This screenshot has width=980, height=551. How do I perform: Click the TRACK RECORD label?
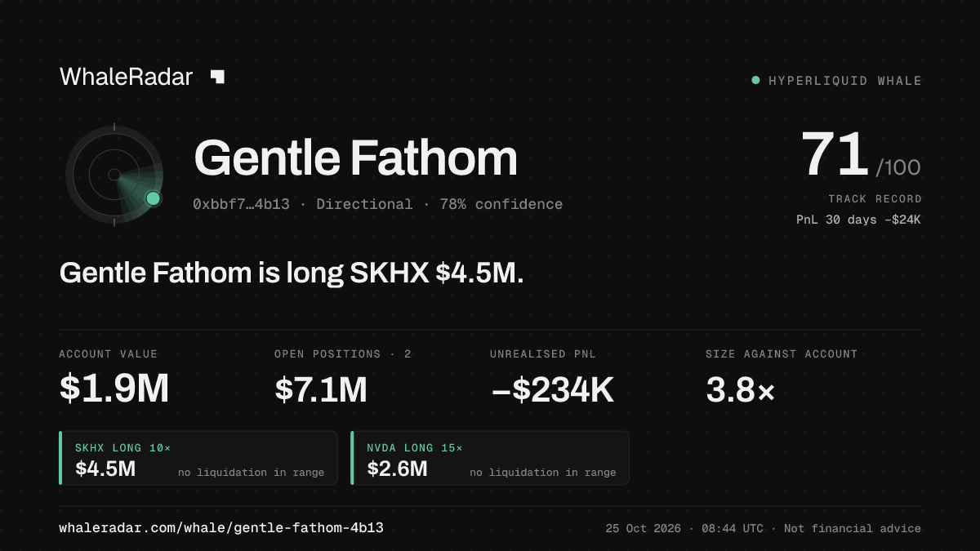point(875,199)
